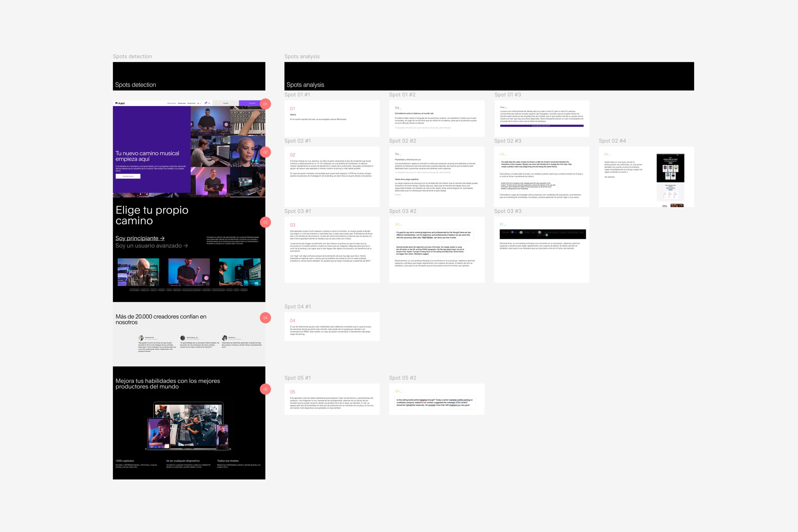Open the man with microphone course thumbnail
This screenshot has width=798, height=532.
(139, 272)
